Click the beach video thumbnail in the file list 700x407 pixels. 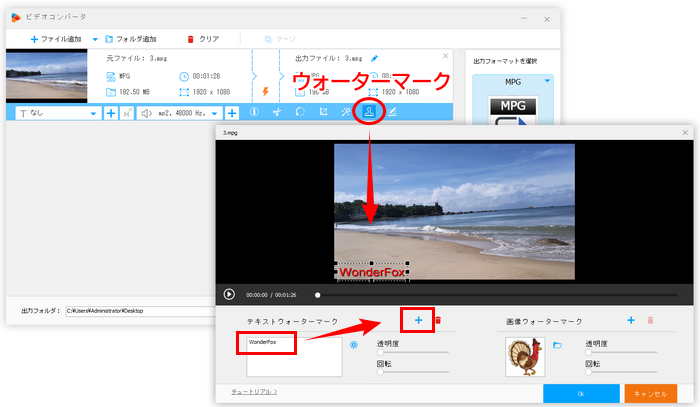[46, 76]
